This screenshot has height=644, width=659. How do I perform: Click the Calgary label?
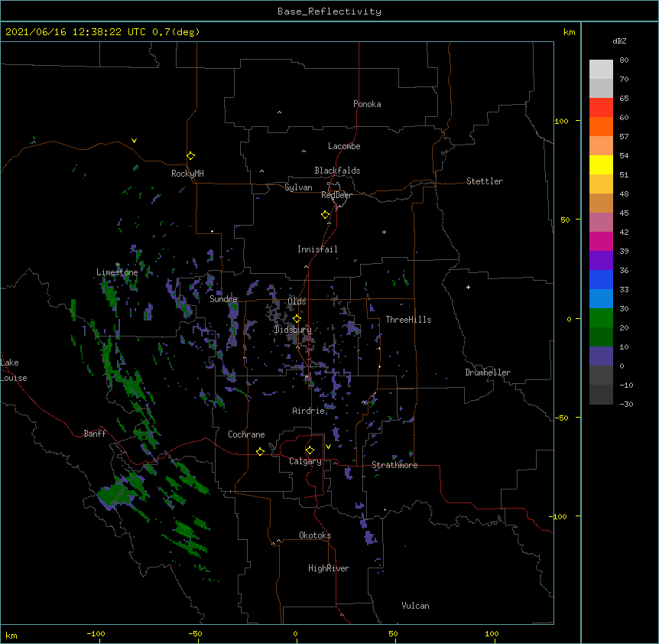pyautogui.click(x=305, y=461)
